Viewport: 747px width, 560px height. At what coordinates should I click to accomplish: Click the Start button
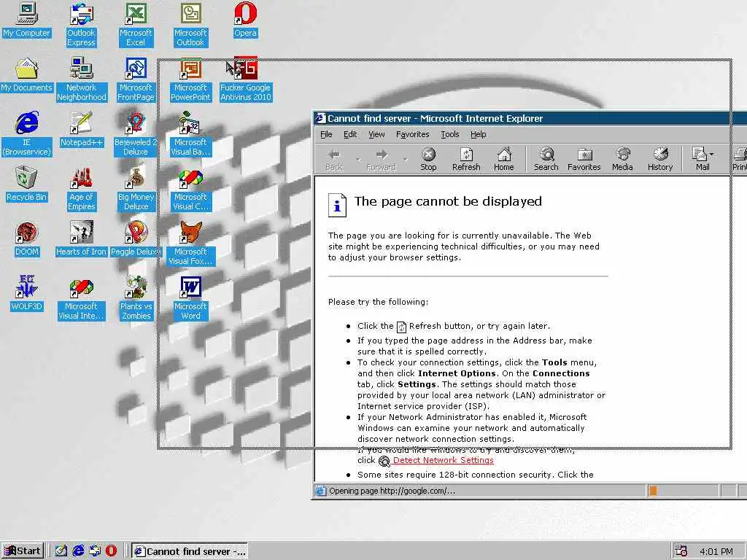pos(23,551)
